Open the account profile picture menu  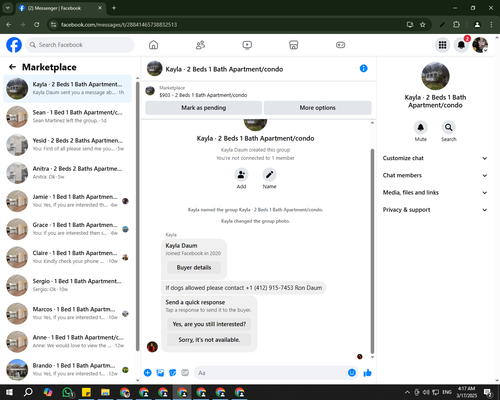[480, 45]
